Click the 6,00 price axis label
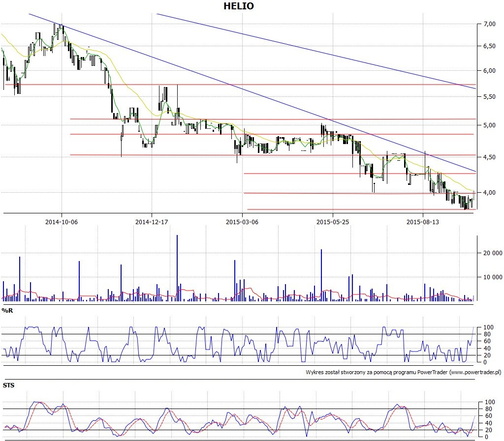 (490, 71)
